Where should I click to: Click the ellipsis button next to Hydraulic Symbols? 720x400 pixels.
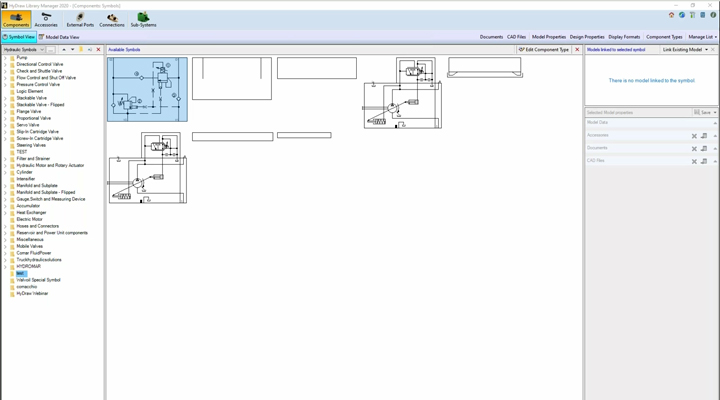[x=51, y=50]
